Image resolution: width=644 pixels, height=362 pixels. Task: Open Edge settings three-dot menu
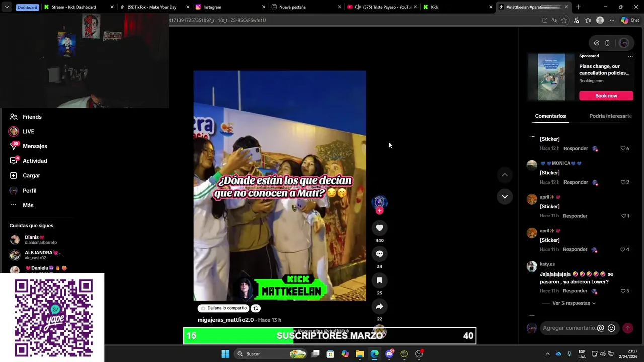612,20
